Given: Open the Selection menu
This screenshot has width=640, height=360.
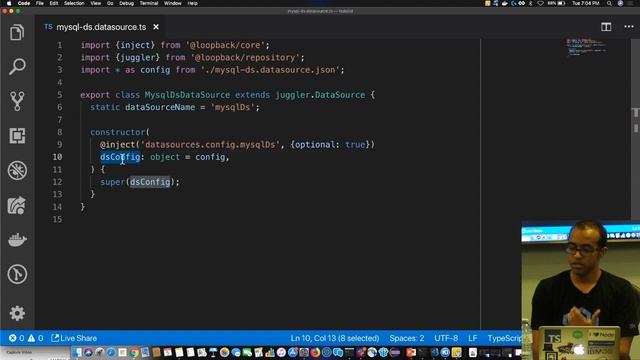Looking at the screenshot, I should [74, 3].
